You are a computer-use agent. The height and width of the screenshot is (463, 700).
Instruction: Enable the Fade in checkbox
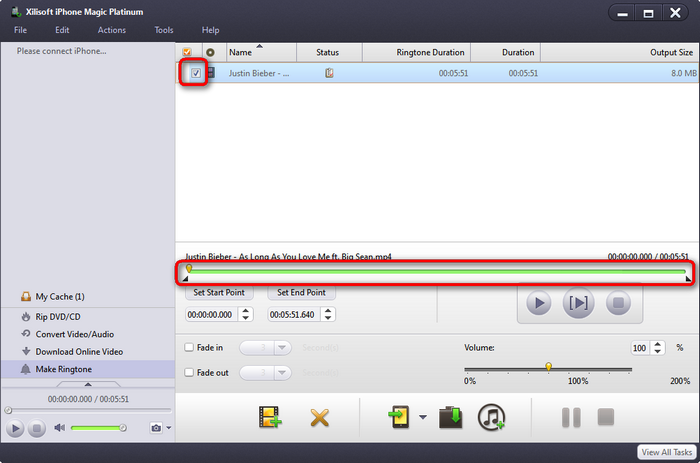coord(190,347)
